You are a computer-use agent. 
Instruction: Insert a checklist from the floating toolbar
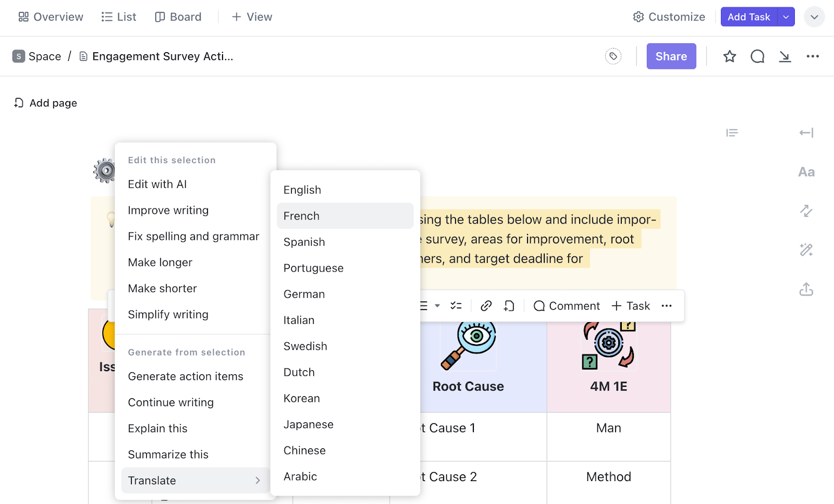point(456,305)
